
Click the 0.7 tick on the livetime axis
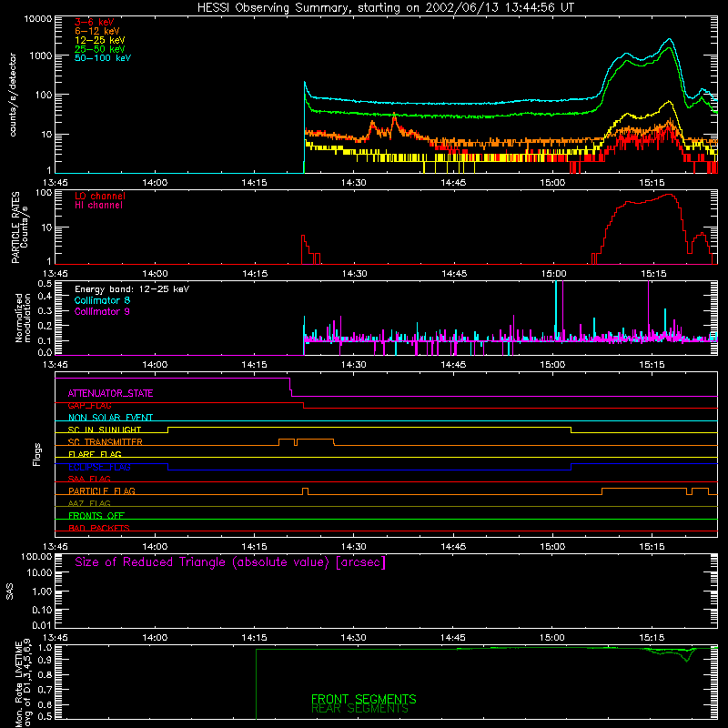tap(45, 690)
